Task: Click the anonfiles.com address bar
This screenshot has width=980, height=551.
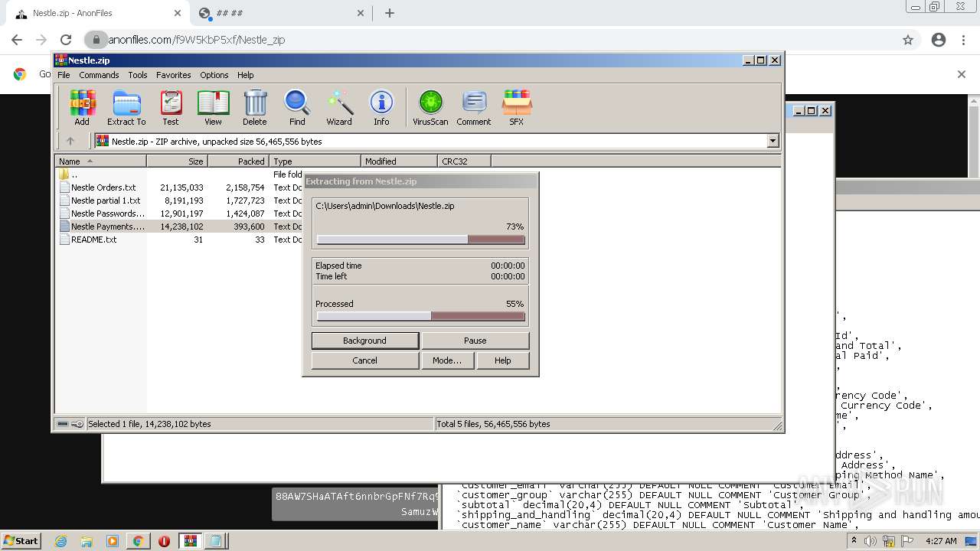Action: 490,40
